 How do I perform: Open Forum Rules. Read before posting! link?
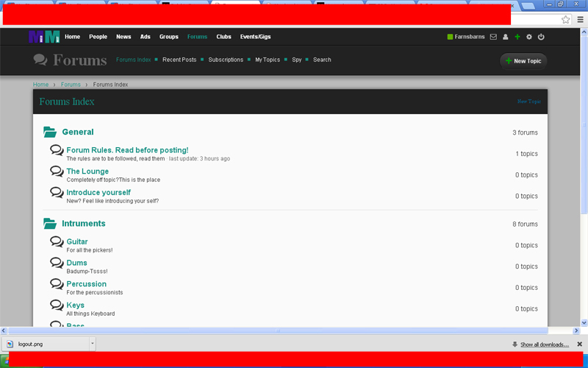[127, 150]
